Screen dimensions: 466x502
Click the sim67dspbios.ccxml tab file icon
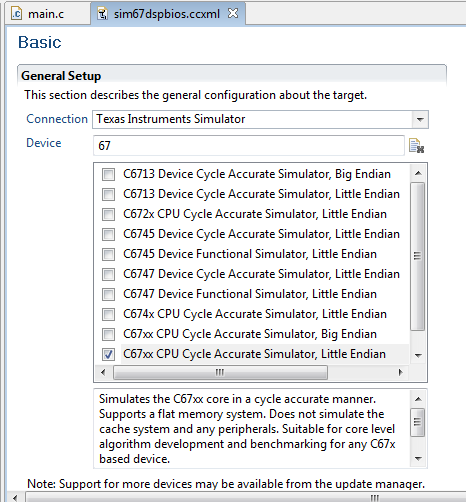pos(102,14)
